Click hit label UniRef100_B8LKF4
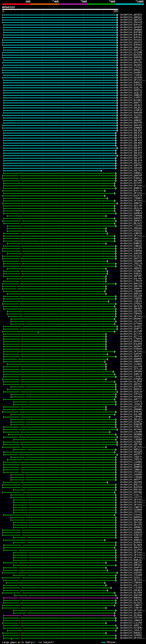 pyautogui.click(x=131, y=148)
